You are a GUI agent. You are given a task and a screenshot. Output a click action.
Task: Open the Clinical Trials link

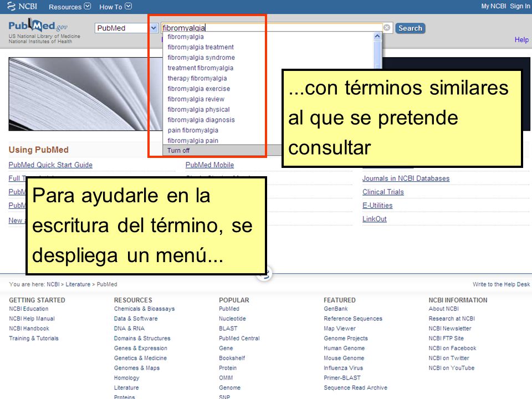[383, 192]
